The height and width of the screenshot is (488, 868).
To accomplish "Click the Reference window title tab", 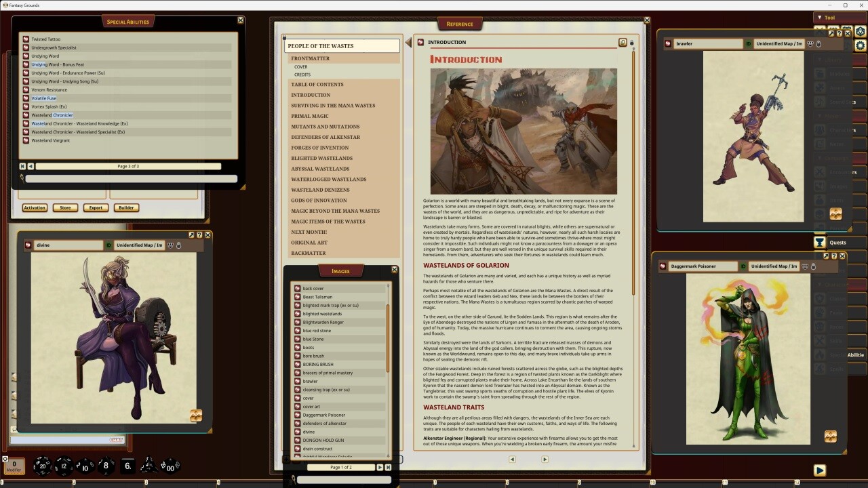I will (461, 24).
